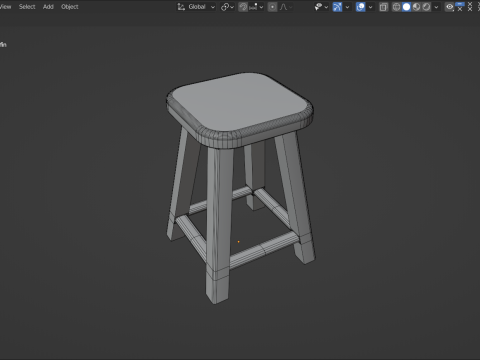This screenshot has width=480, height=360.
Task: Switch to wireframe shading
Action: [396, 7]
